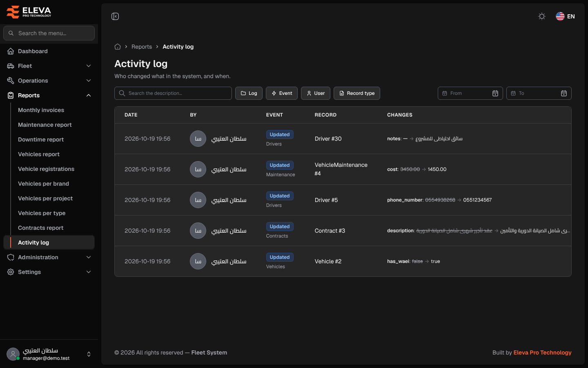The height and width of the screenshot is (368, 588).
Task: Click the home breadcrumb icon
Action: (118, 47)
